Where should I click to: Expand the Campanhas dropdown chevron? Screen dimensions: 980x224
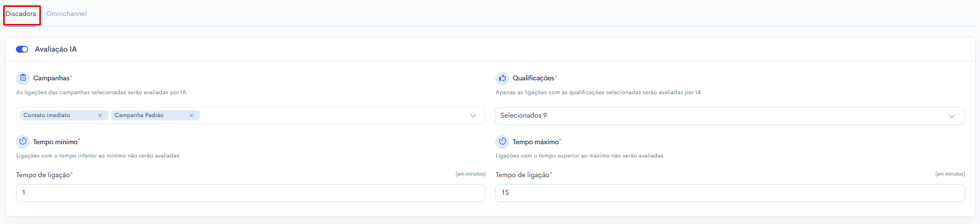[x=473, y=116]
